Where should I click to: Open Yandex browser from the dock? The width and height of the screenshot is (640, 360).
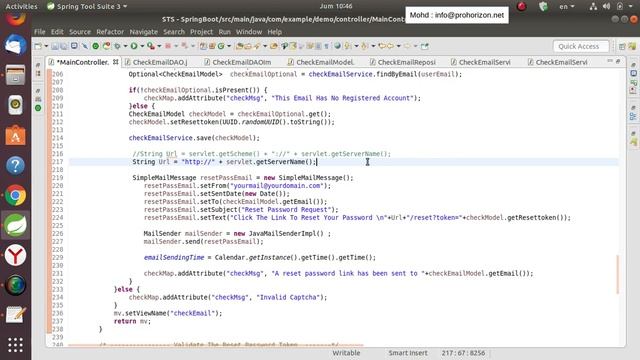click(16, 256)
